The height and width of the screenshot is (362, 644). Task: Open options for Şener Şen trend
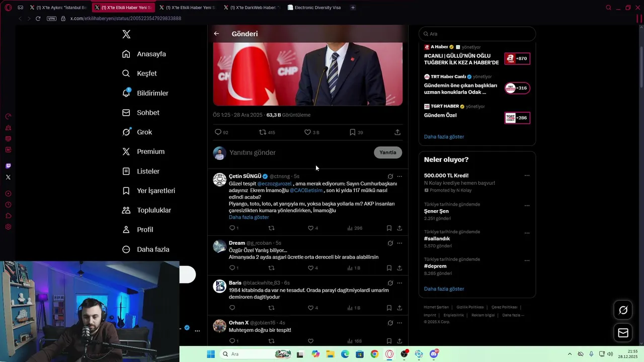pyautogui.click(x=527, y=206)
